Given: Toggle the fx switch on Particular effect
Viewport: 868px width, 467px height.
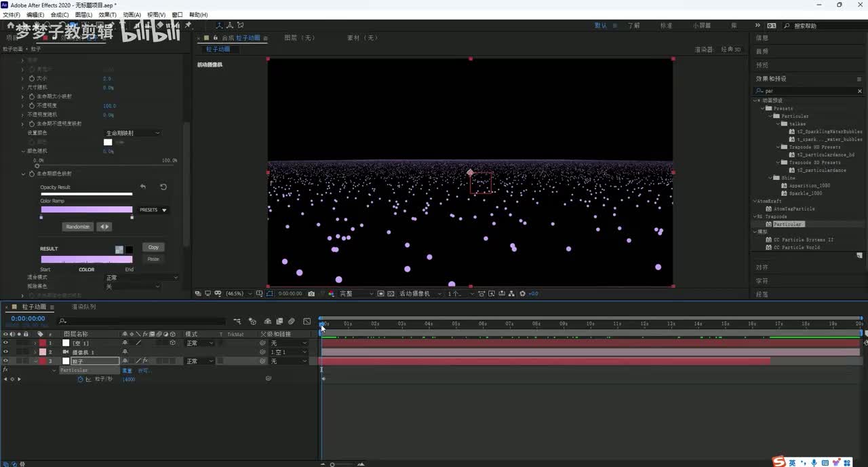Looking at the screenshot, I should (x=5, y=371).
